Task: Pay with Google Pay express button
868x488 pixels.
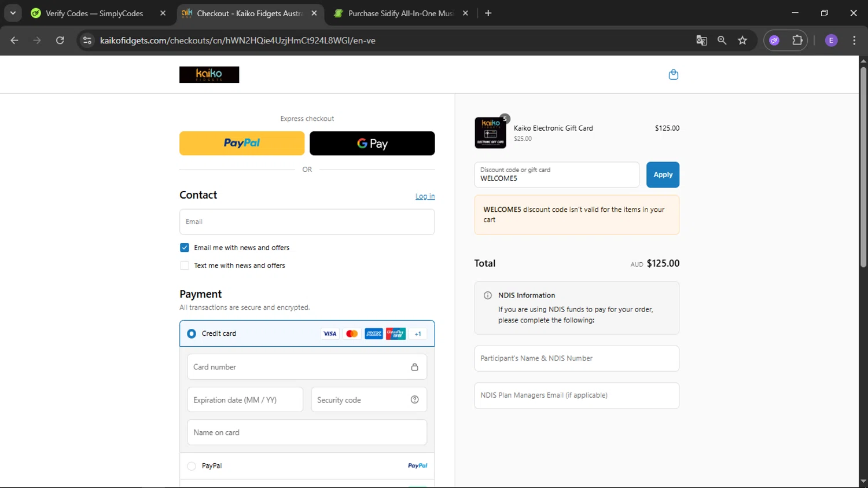Action: (x=372, y=143)
